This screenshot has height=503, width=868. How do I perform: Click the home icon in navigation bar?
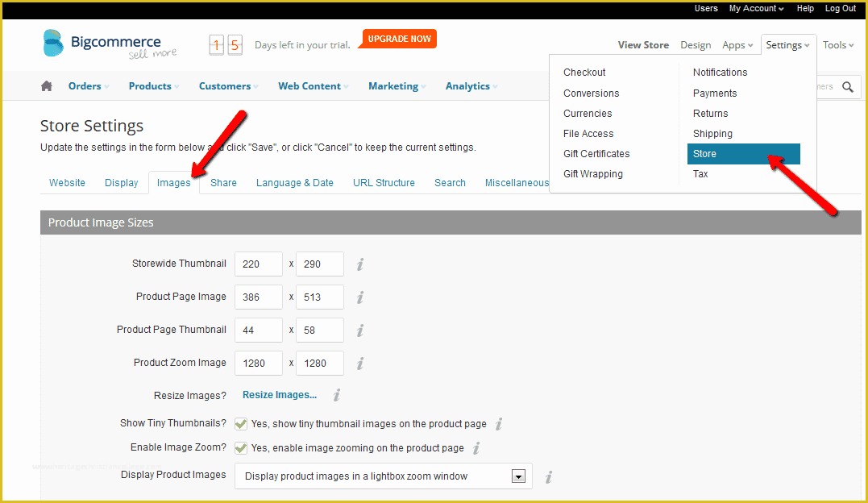[x=47, y=86]
